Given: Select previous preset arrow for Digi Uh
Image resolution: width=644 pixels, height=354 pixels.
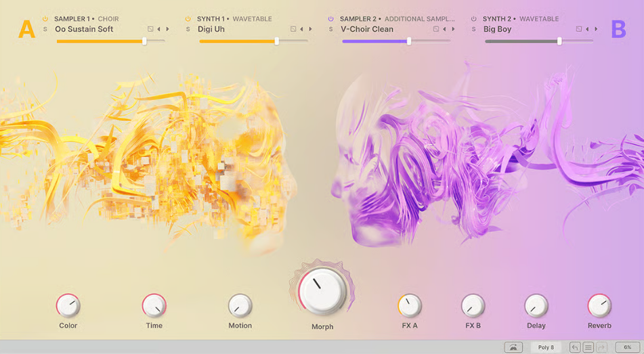Looking at the screenshot, I should click(x=302, y=29).
